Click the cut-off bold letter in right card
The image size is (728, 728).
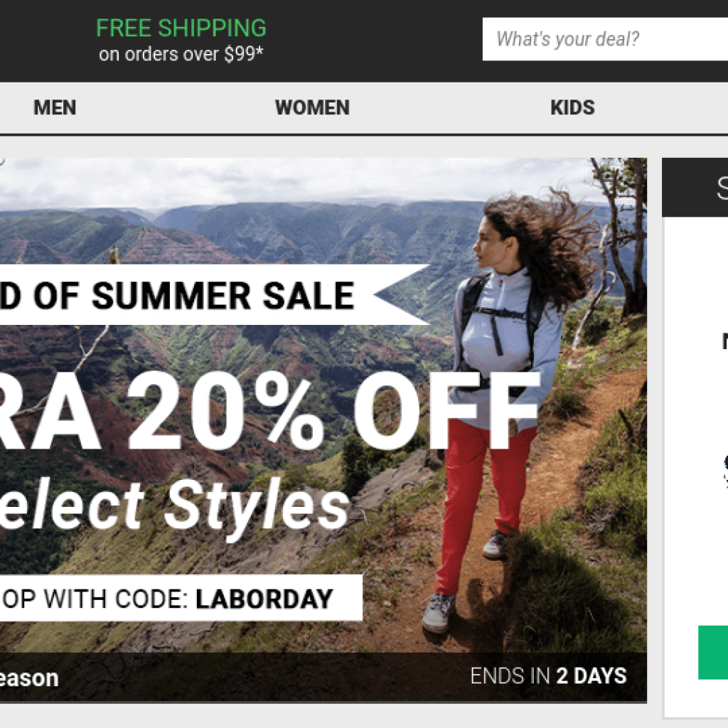[x=724, y=341]
